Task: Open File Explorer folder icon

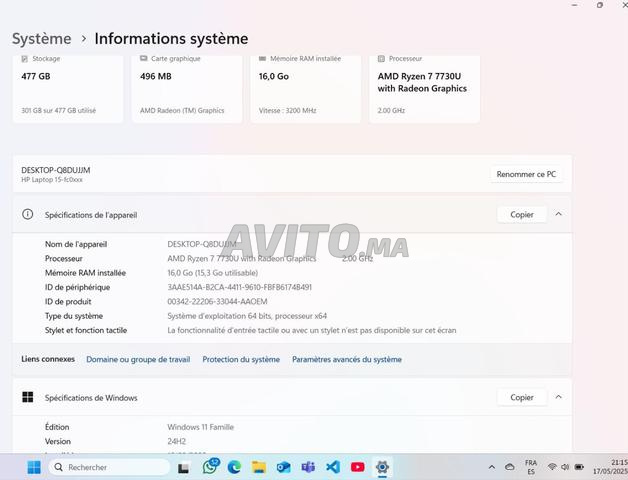Action: coord(259,467)
